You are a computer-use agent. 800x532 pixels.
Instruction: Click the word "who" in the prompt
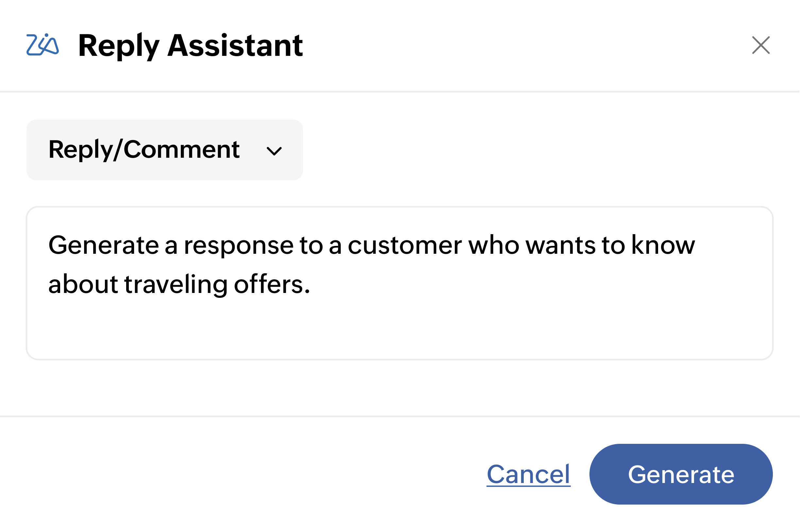pyautogui.click(x=494, y=245)
